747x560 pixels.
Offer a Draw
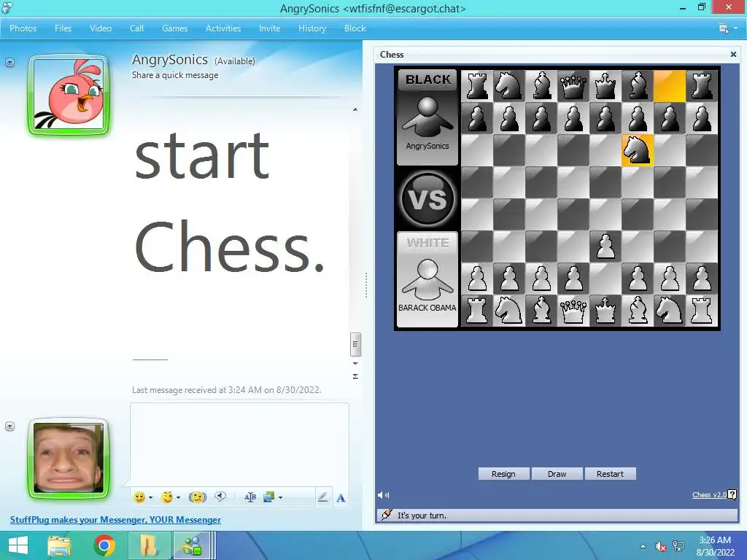(x=557, y=474)
